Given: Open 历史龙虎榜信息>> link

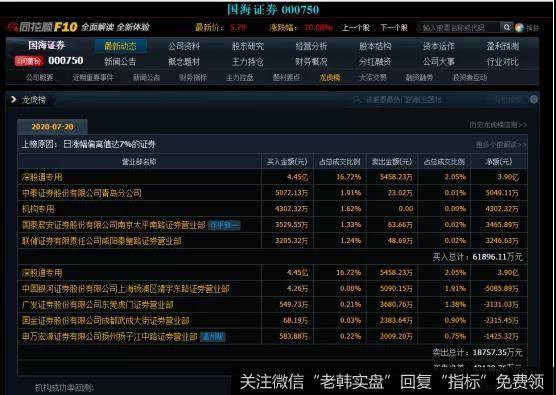Looking at the screenshot, I should pyautogui.click(x=498, y=125).
